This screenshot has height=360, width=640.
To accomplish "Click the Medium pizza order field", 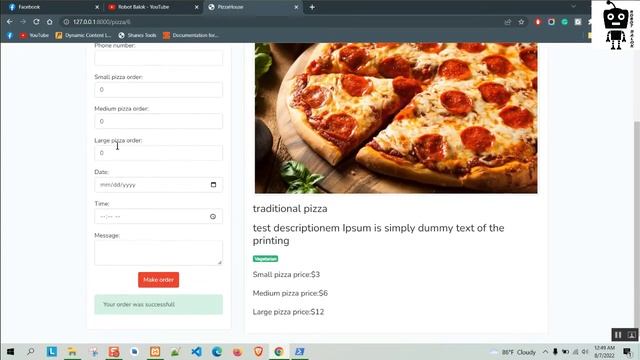I will click(x=158, y=121).
